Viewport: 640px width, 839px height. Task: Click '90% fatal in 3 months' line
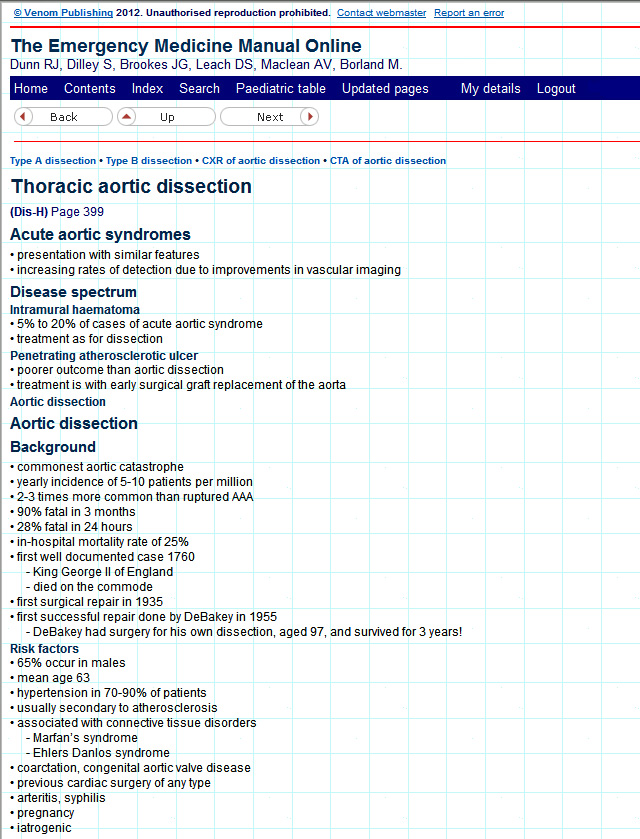point(73,512)
